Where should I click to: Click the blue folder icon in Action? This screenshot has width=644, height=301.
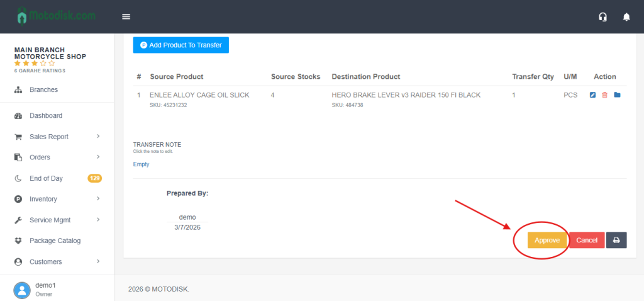617,95
